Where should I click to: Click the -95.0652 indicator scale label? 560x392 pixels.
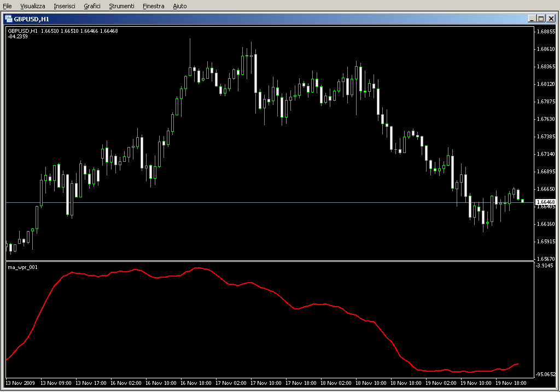point(546,374)
